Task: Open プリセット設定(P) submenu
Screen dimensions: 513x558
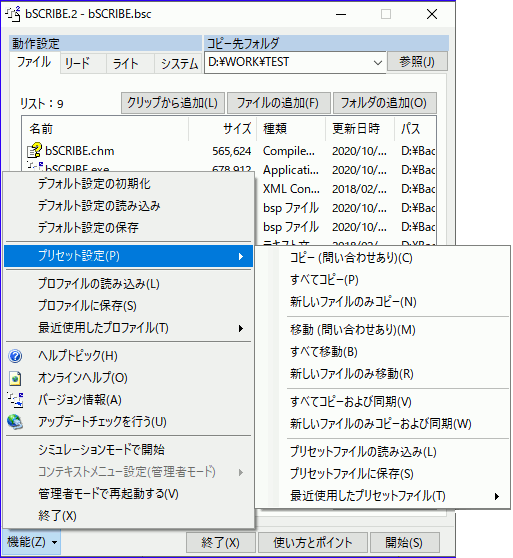Action: (128, 256)
